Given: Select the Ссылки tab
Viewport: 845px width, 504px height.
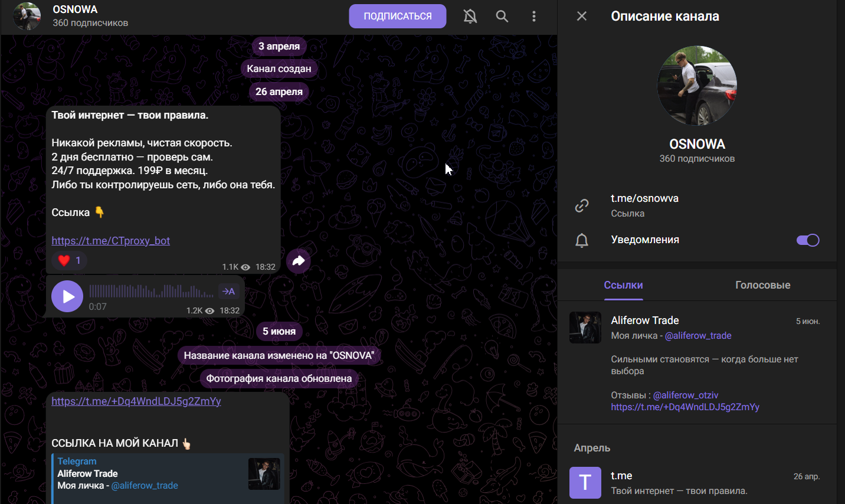Looking at the screenshot, I should [623, 285].
